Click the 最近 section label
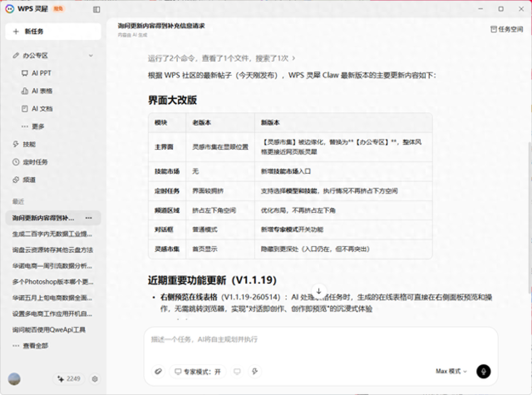 [x=18, y=201]
